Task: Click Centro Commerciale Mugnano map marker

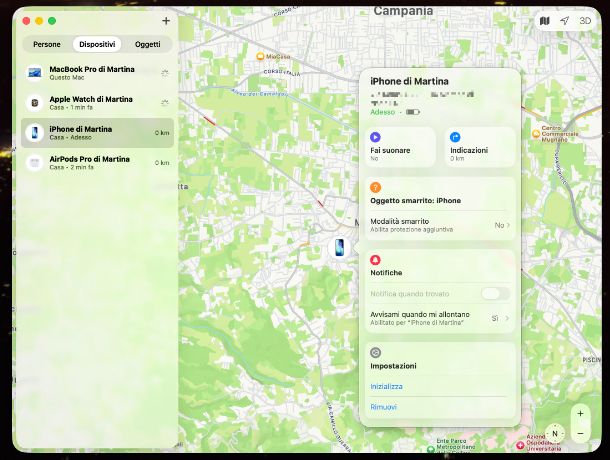Action: (x=536, y=134)
